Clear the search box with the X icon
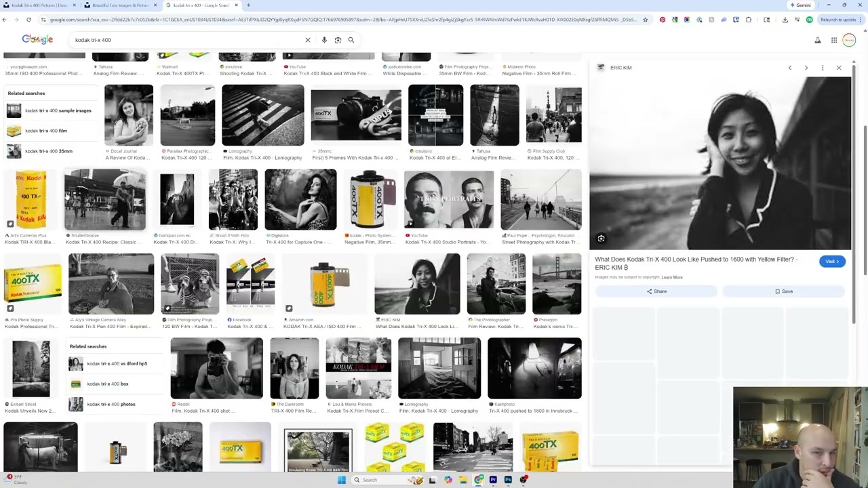 (307, 40)
